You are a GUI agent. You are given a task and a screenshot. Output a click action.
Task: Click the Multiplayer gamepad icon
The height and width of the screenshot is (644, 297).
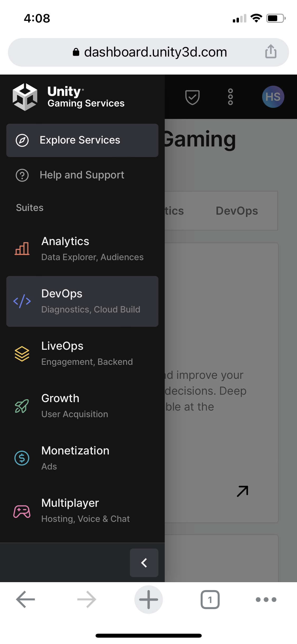pyautogui.click(x=22, y=511)
